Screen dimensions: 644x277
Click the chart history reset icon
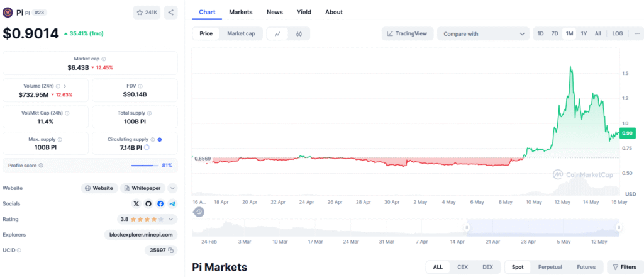pos(199,212)
